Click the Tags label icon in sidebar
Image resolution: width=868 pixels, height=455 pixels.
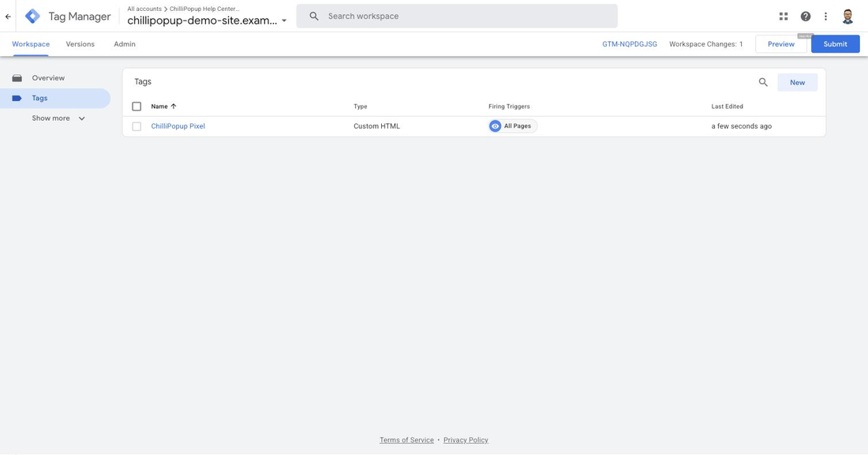pos(17,98)
